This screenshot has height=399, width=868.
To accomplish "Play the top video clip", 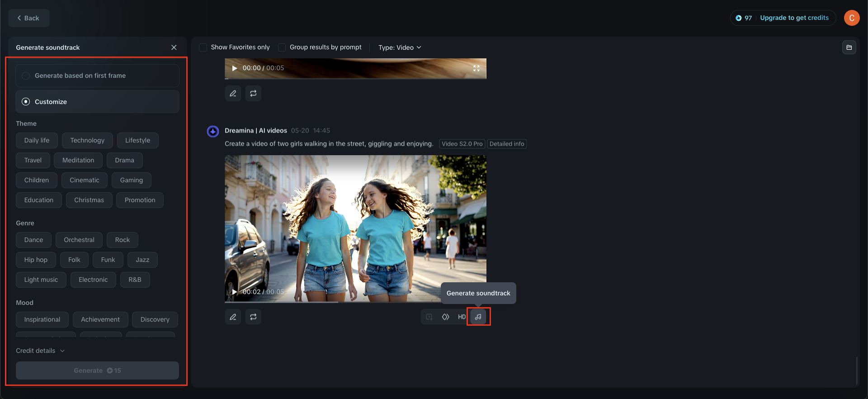I will tap(234, 68).
